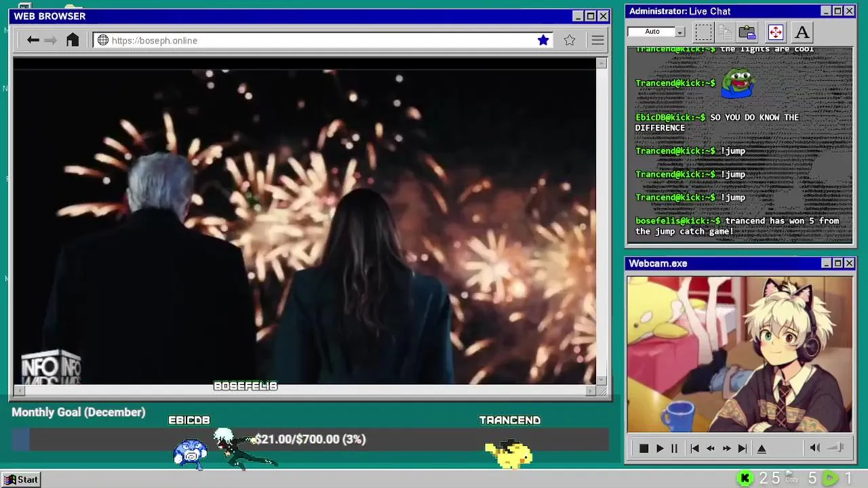Click the 'SO YOU DO KNOW THE DIFFERENCE' message
Screen dimensions: 868x488
[x=717, y=123]
